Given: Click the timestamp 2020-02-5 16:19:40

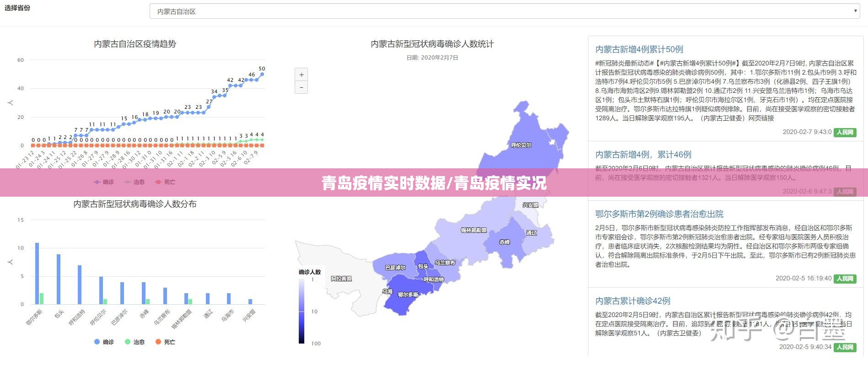Looking at the screenshot, I should click(x=803, y=278).
